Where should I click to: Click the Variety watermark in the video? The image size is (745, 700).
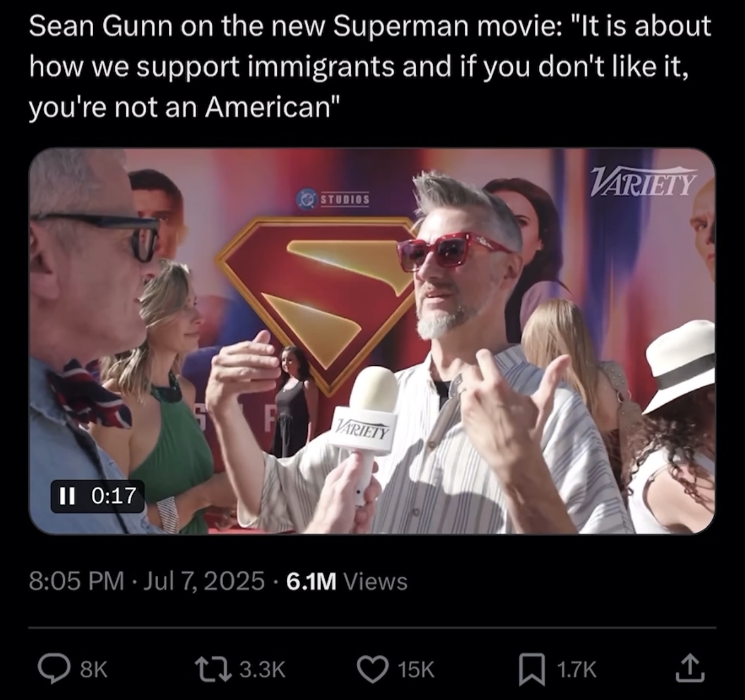point(643,182)
